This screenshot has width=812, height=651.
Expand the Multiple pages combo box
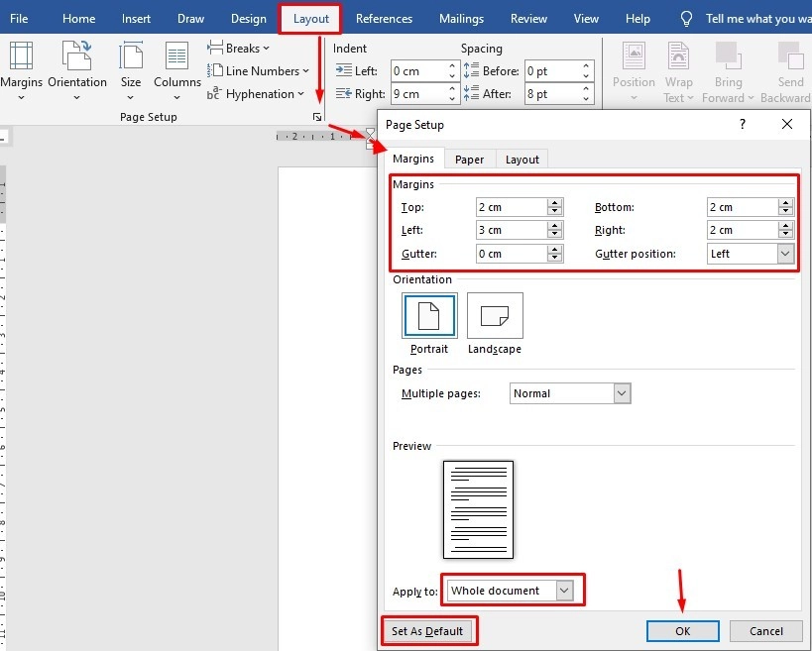[622, 393]
